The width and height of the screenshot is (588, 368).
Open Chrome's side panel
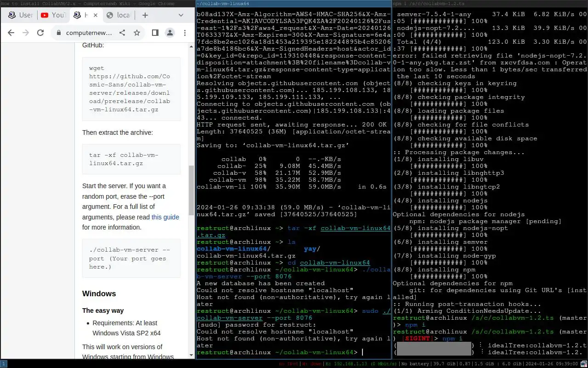click(155, 33)
